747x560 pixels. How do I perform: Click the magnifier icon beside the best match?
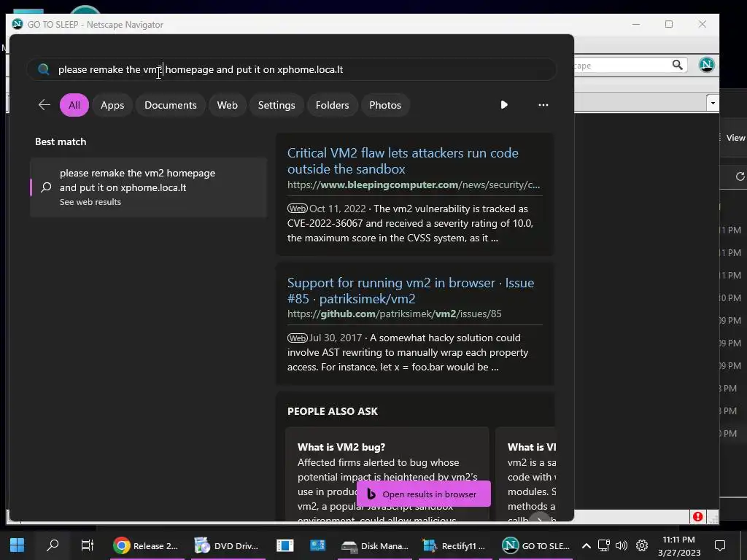point(46,187)
